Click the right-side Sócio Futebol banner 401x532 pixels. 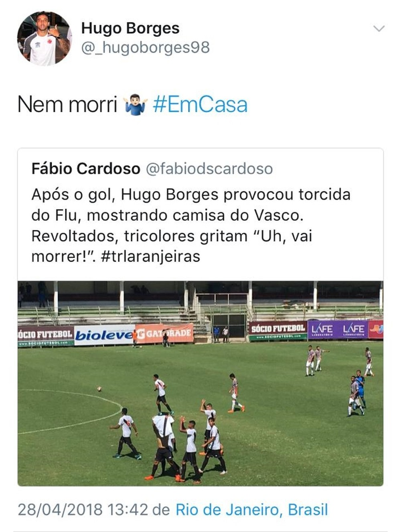(x=278, y=330)
